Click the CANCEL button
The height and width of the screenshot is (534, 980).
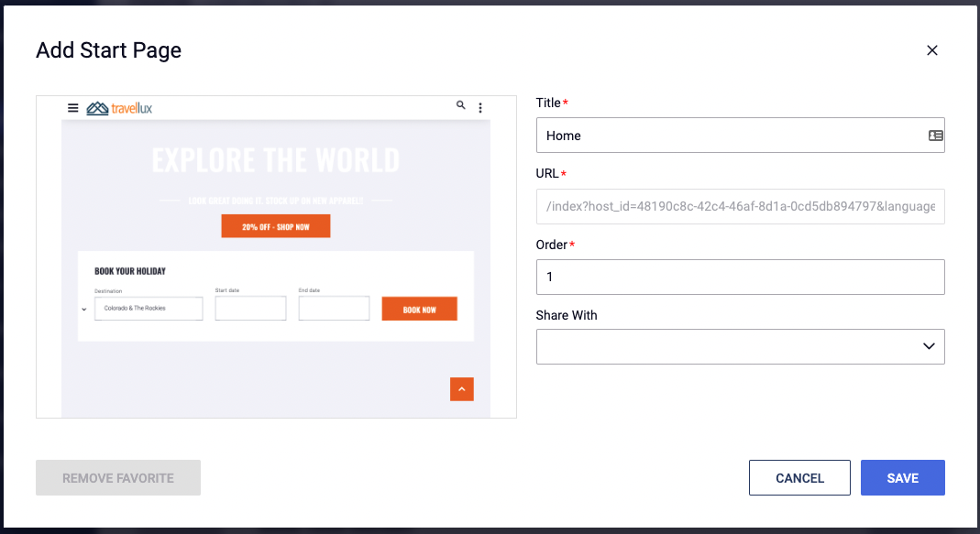799,477
